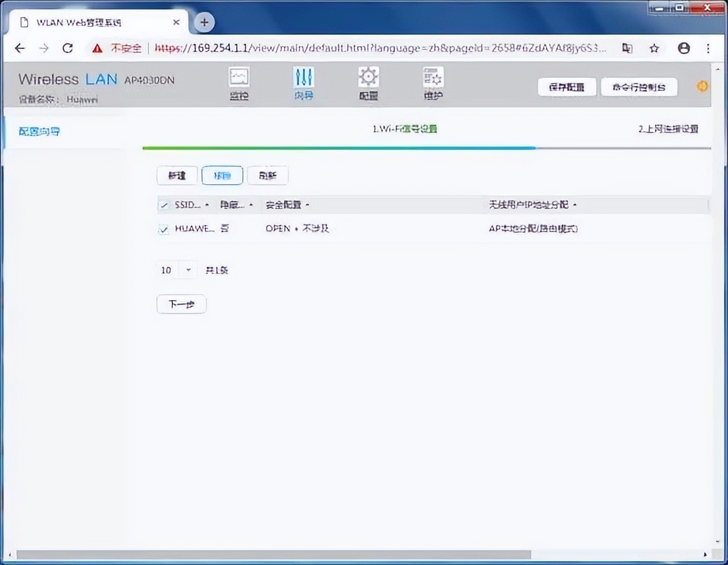Click the orange logout icon top right
This screenshot has height=565, width=728.
coord(702,86)
